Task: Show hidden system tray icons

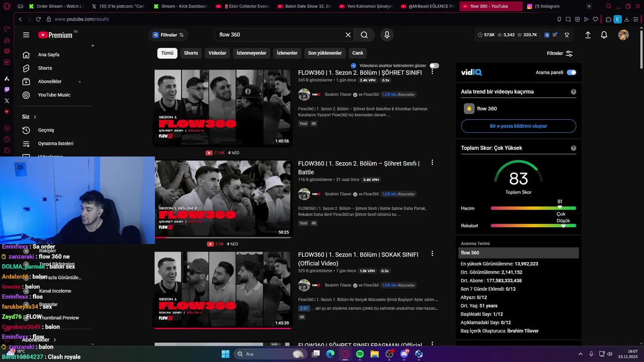Action: coord(580,354)
